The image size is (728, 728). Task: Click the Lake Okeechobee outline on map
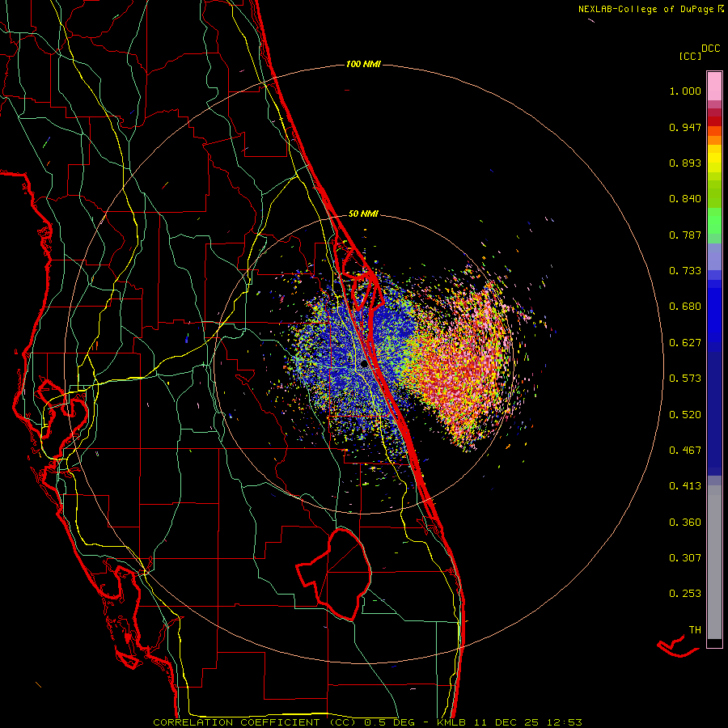point(334,574)
